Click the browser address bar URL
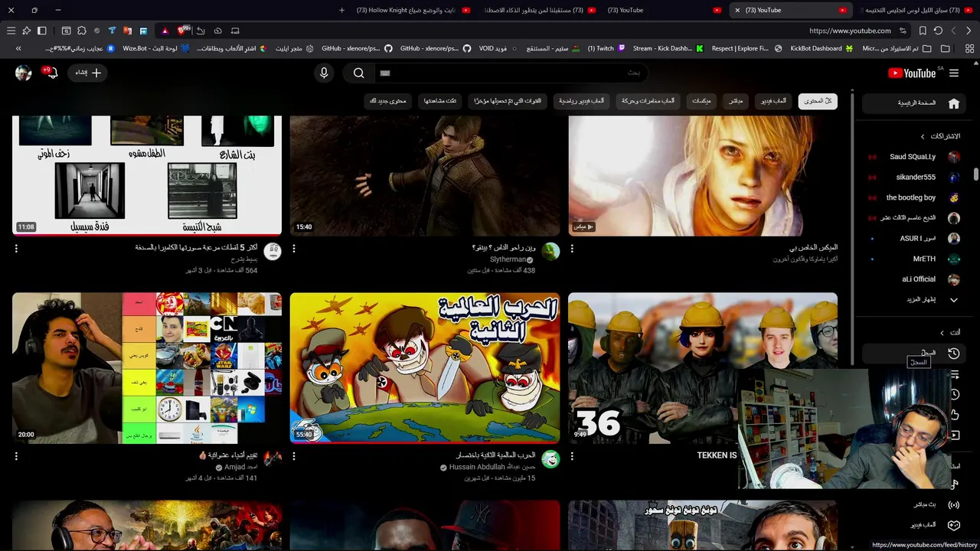The image size is (980, 551). (x=850, y=31)
